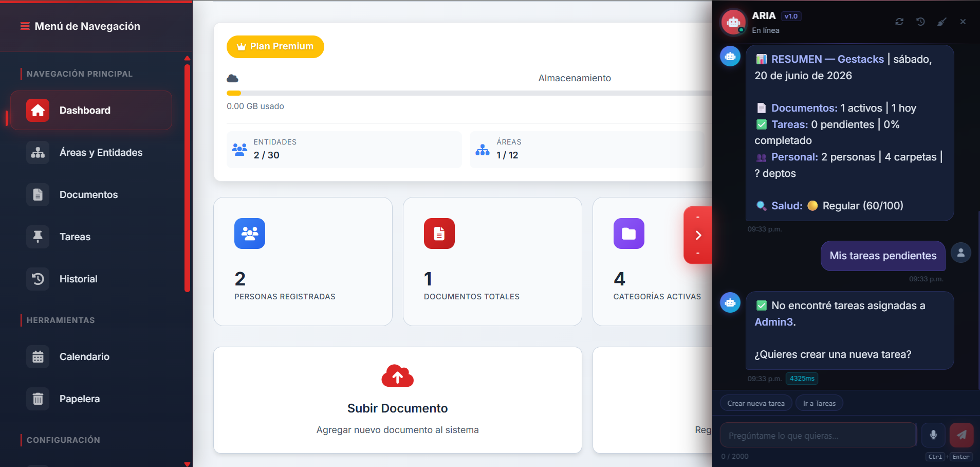Toggle the hamburger Menú de Navegación icon
Viewport: 980px width, 467px height.
tap(25, 26)
